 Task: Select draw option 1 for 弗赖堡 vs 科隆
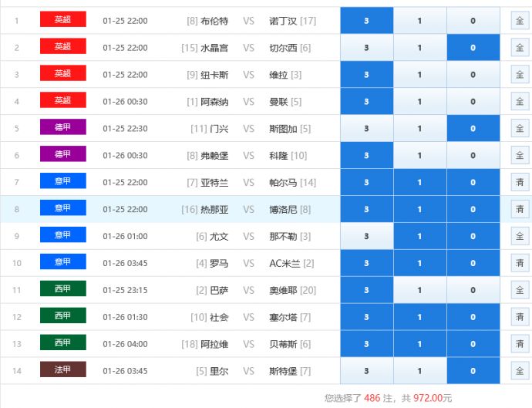pos(419,155)
